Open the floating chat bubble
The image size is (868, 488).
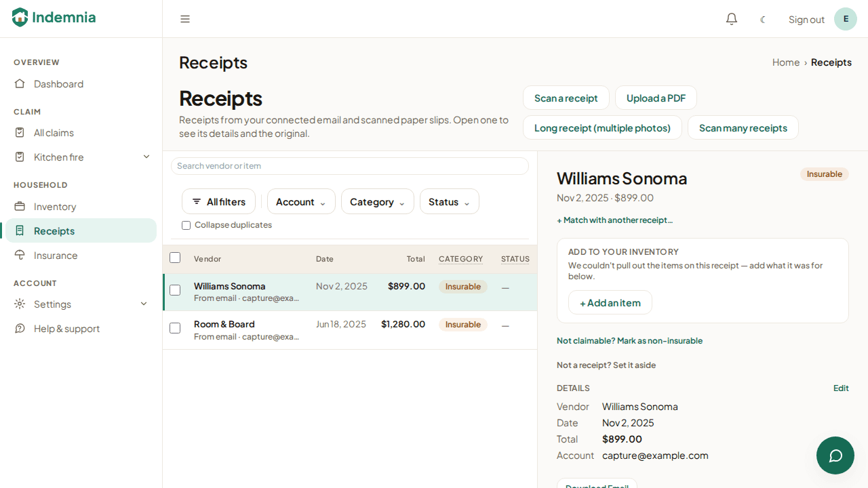pyautogui.click(x=835, y=455)
